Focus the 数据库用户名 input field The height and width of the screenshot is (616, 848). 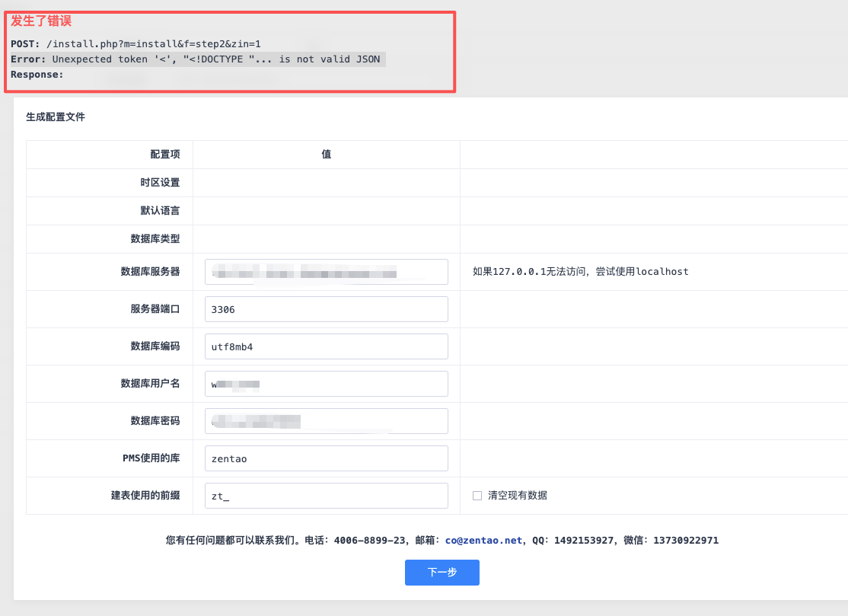(x=326, y=384)
